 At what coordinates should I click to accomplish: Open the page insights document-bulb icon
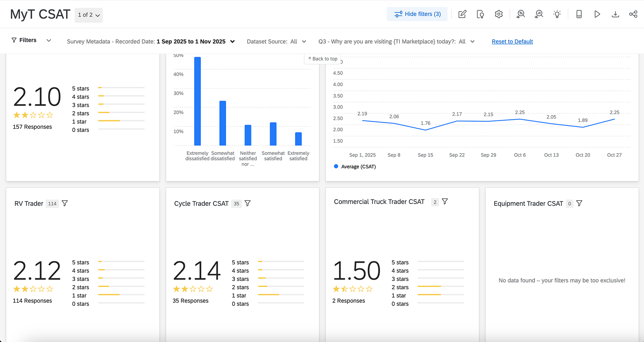coord(480,14)
